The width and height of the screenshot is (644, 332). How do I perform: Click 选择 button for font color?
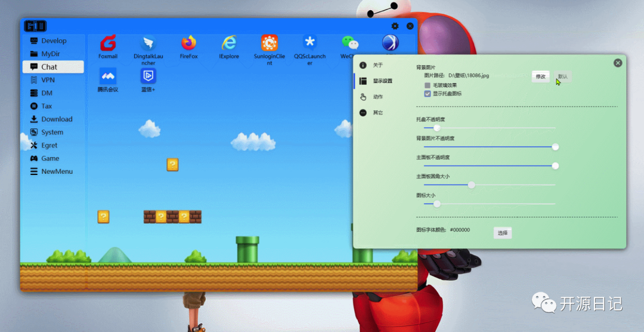point(502,233)
